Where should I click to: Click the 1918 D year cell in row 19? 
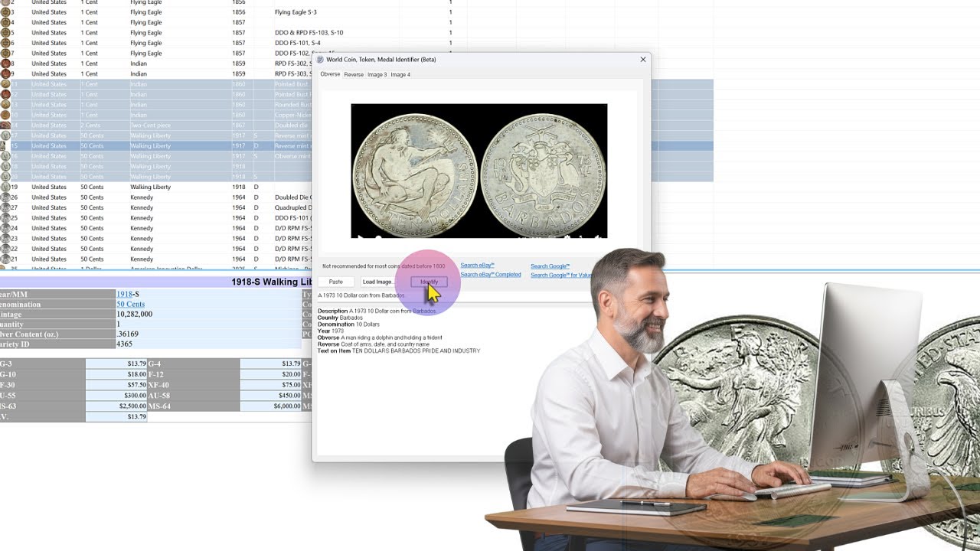[x=239, y=187]
